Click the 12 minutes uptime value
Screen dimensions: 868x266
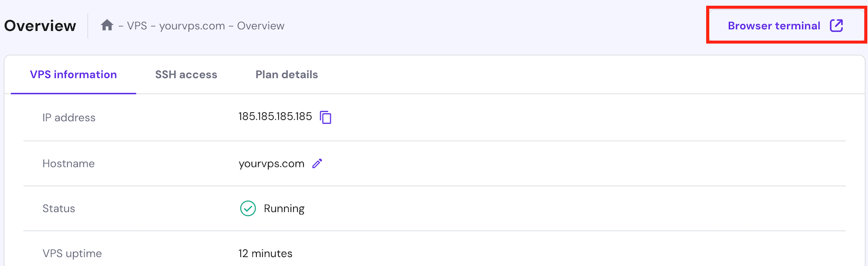pyautogui.click(x=265, y=254)
